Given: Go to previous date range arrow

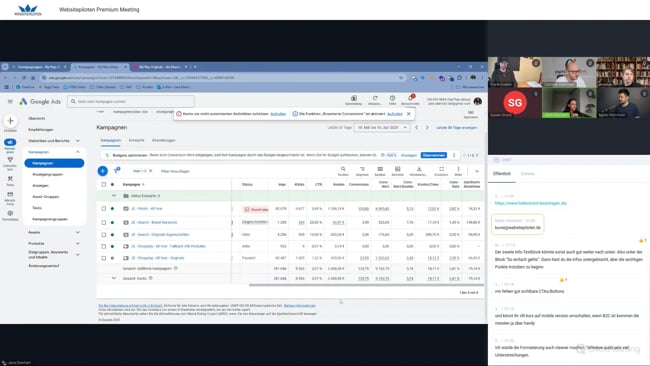Looking at the screenshot, I should coord(417,128).
